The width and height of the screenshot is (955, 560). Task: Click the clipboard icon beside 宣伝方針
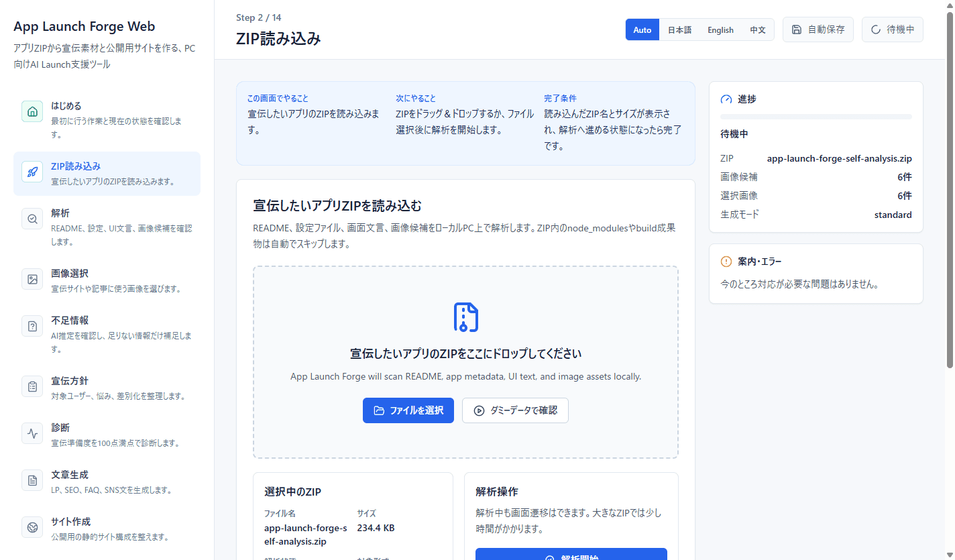pos(32,386)
